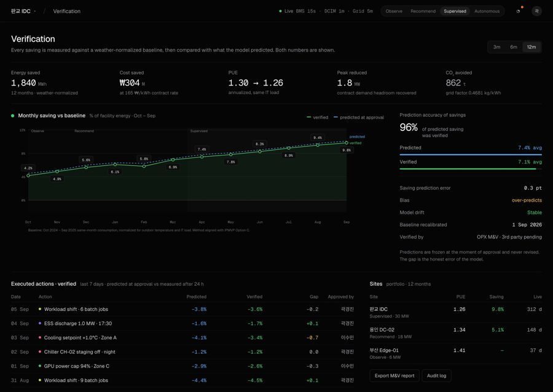Switch mode to Autonomous
Screen dimensions: 553x392
click(487, 11)
